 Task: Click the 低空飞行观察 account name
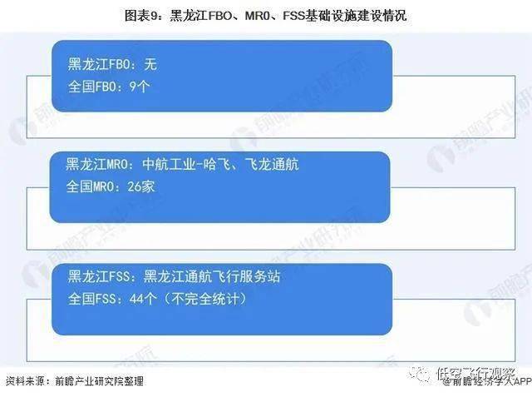(x=476, y=373)
